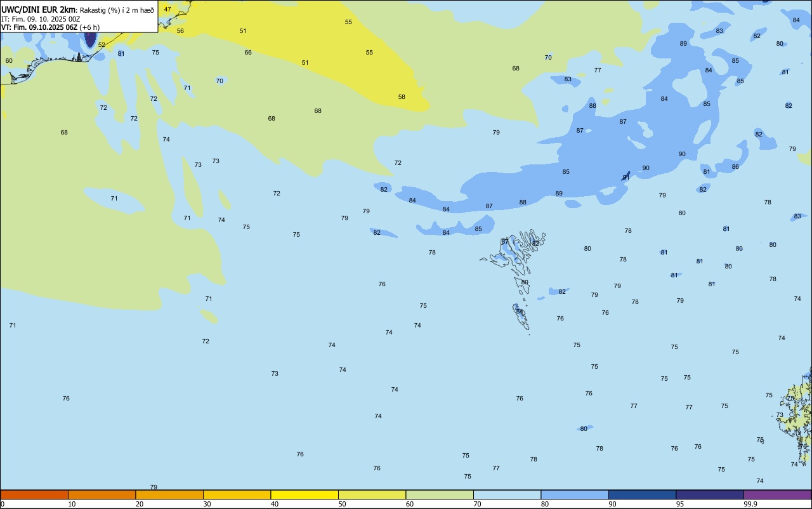812x509 pixels.
Task: Click the 95 legend tick label
Action: click(x=680, y=504)
